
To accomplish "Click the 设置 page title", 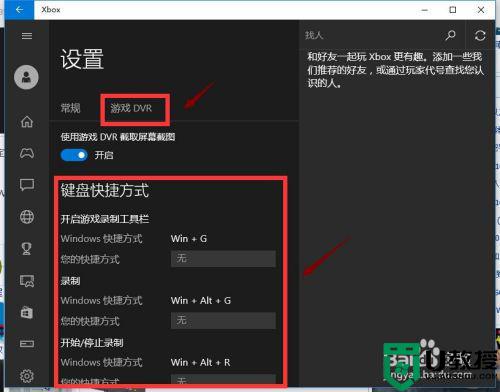I will pyautogui.click(x=82, y=59).
